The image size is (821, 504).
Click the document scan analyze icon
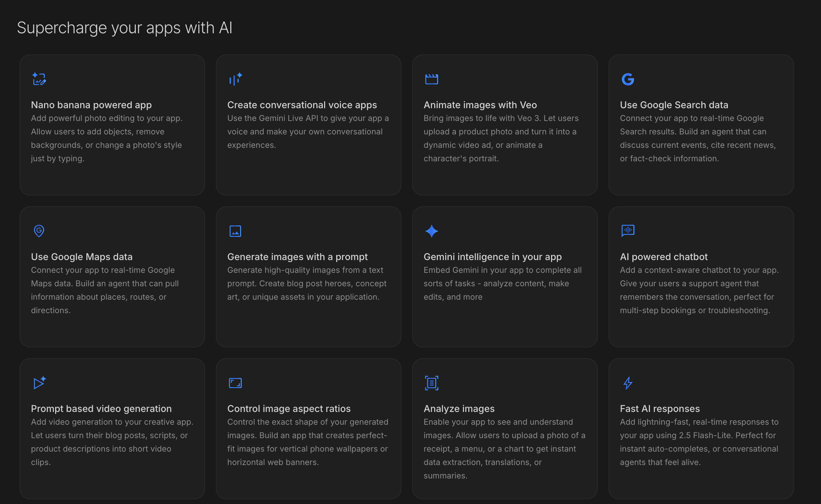[x=431, y=383]
